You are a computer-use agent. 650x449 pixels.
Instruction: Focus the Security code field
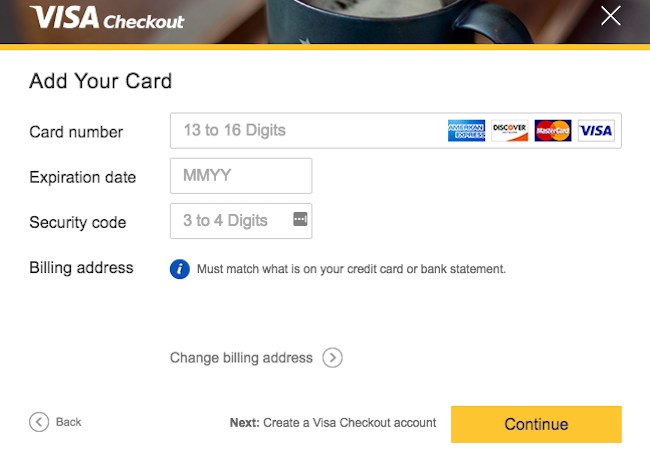[241, 221]
